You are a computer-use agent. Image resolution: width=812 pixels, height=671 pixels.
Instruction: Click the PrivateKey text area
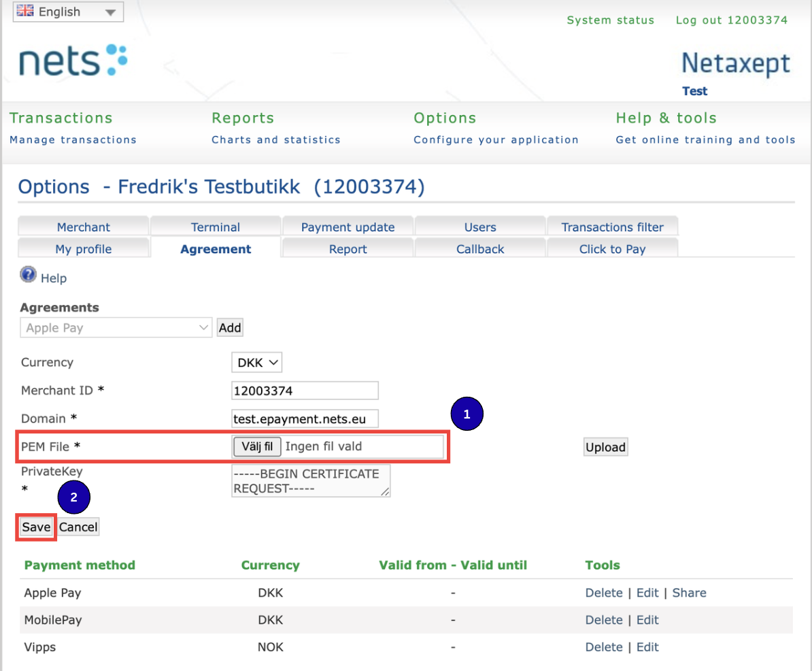pos(311,481)
